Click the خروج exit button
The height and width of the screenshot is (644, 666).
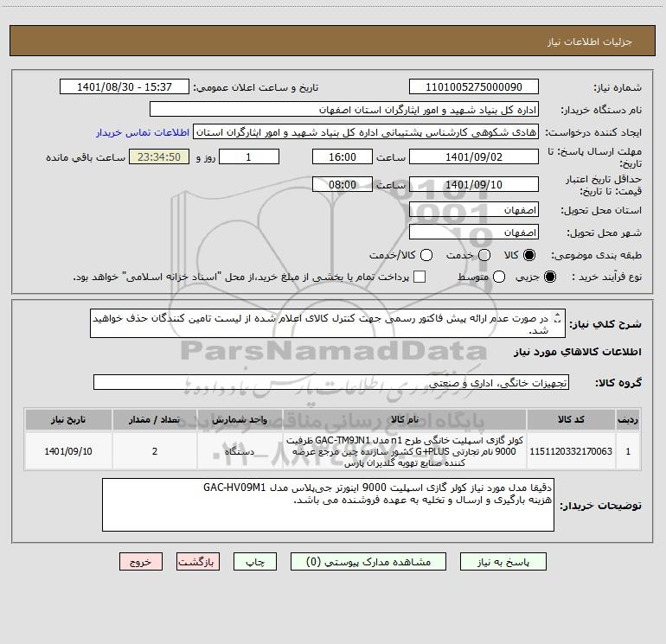pos(141,562)
